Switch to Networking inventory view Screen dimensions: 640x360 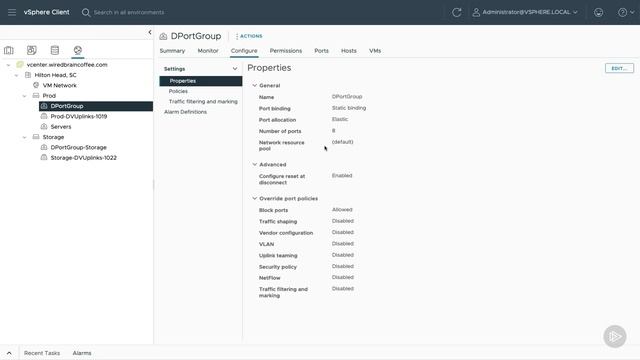coord(78,50)
